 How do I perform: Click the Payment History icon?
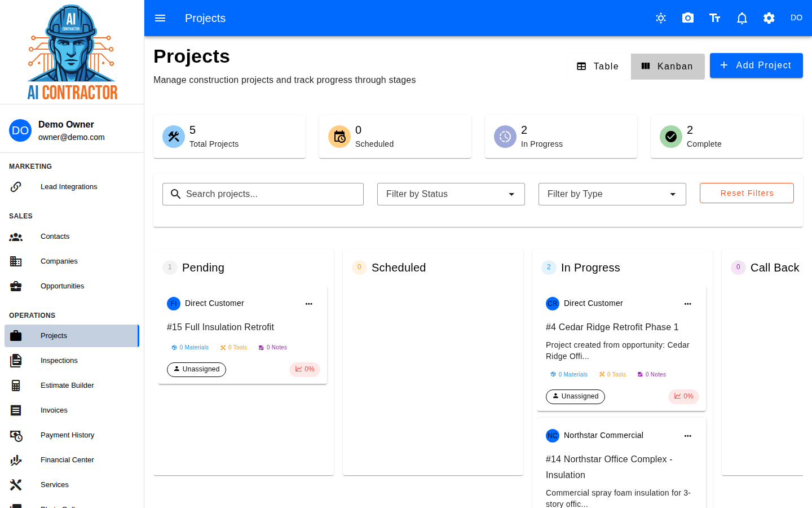[16, 435]
